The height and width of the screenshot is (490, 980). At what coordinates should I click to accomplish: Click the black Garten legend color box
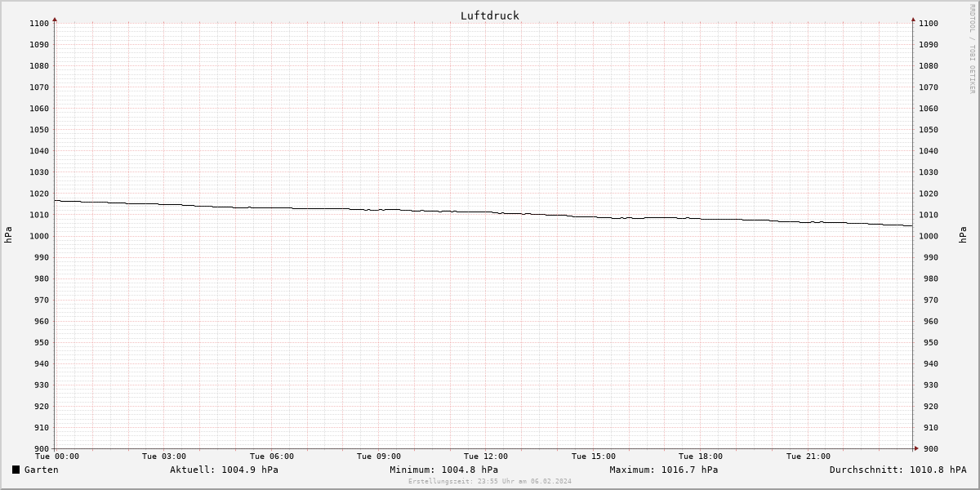pos(16,470)
